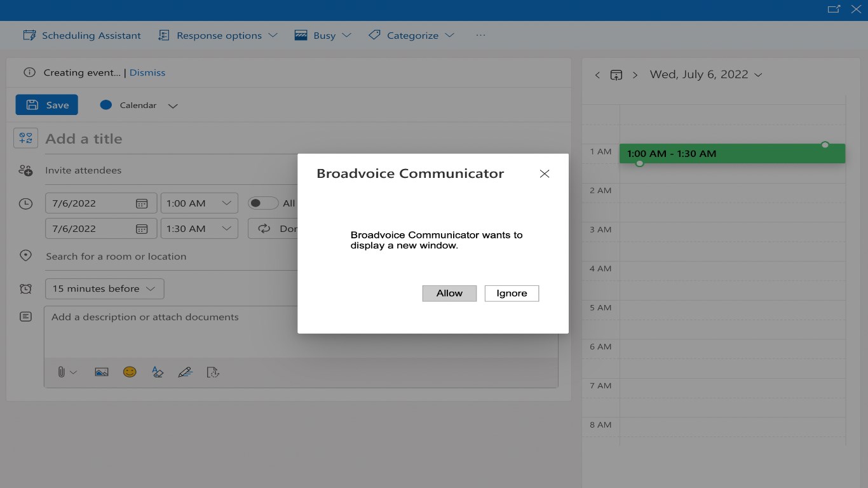Allow Broadvoice Communicator's new window

pyautogui.click(x=449, y=293)
